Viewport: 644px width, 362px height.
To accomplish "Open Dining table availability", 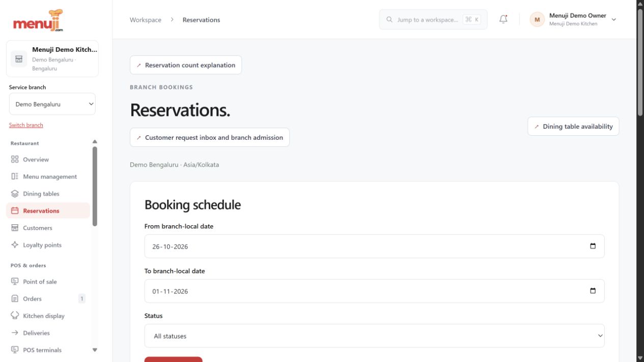I will pos(573,127).
